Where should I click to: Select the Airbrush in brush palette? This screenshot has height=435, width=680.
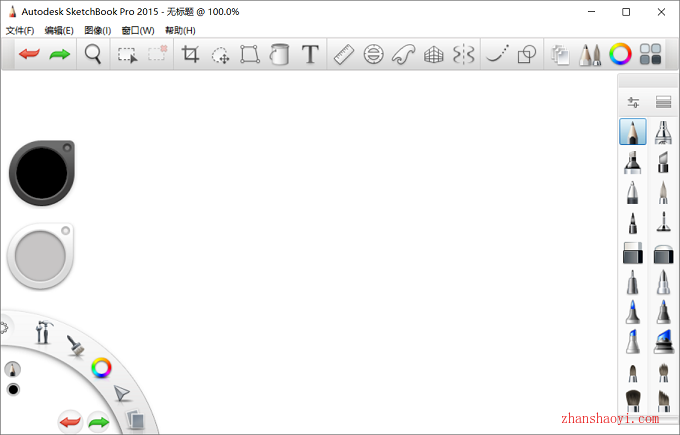click(x=663, y=132)
